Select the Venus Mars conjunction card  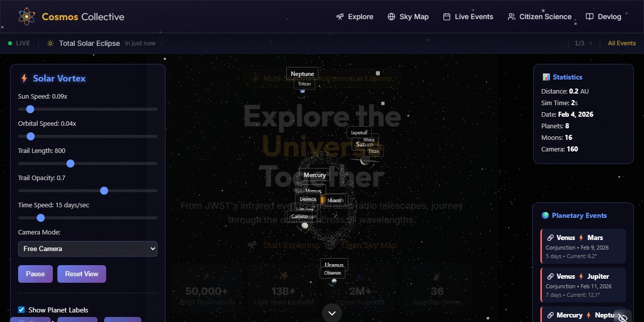[583, 247]
